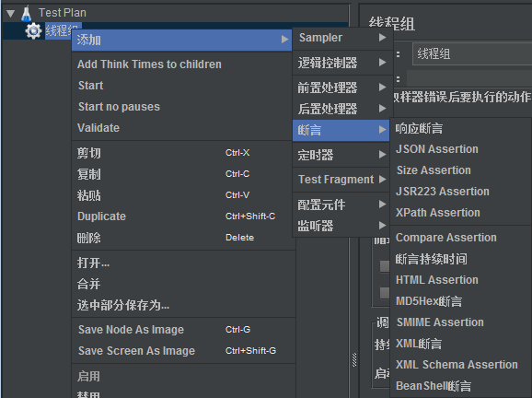
Task: Choose 打开... menu entry
Action: (x=183, y=263)
